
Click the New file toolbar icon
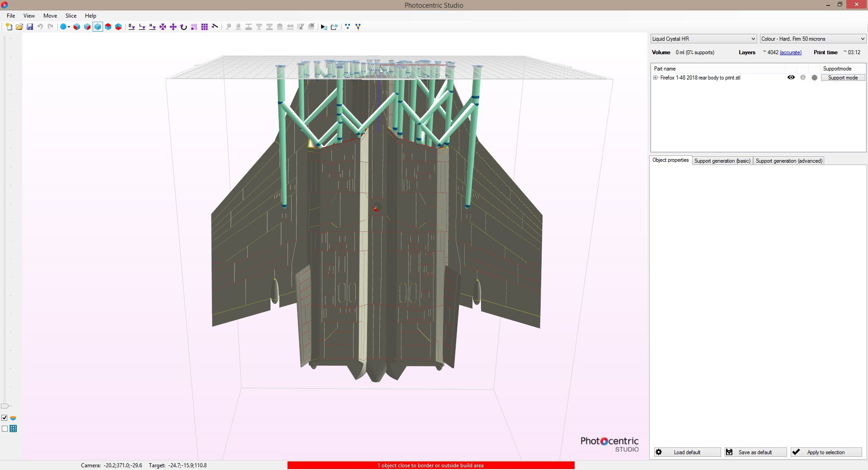pos(9,27)
